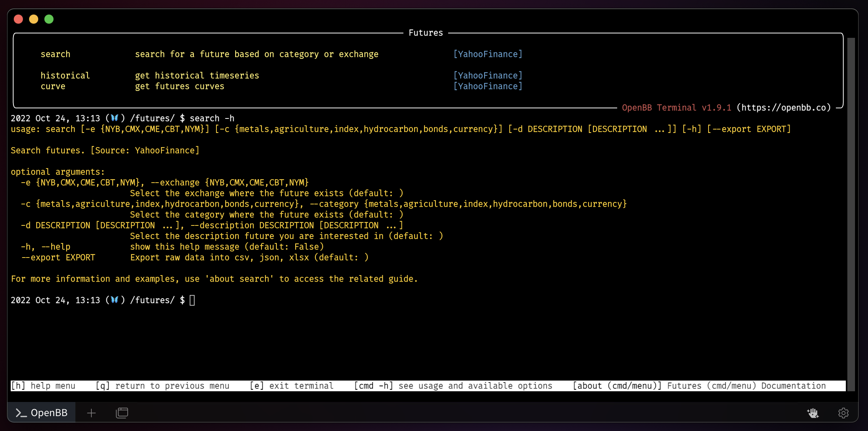Click 'search for a future based on category' description

pos(257,54)
